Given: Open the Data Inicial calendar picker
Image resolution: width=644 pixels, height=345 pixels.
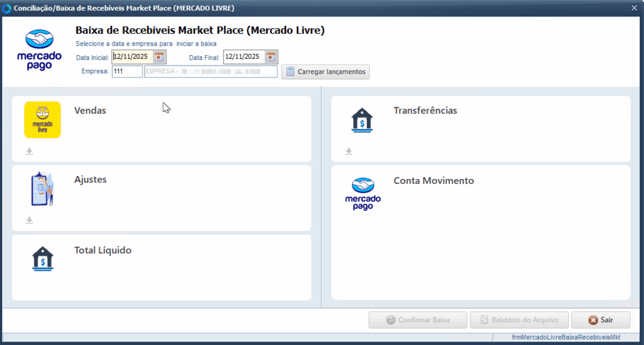Looking at the screenshot, I should [159, 57].
